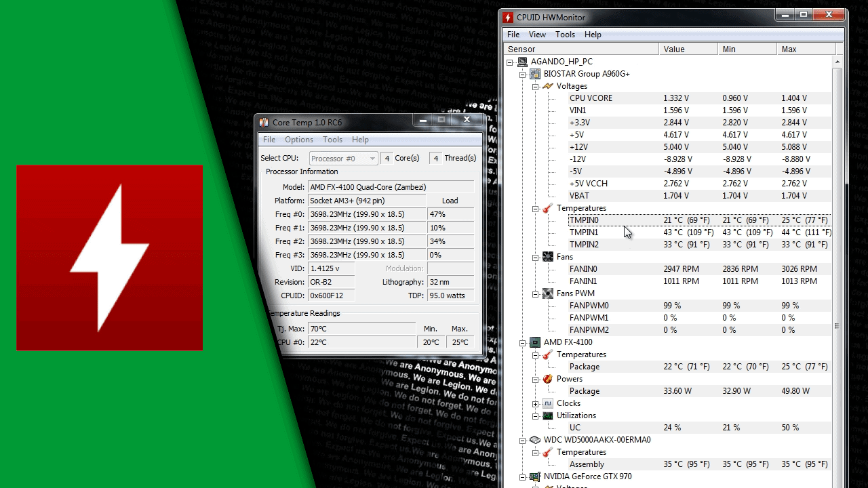Open HWMonitor View menu
Screen dimensions: 868x488
(537, 35)
